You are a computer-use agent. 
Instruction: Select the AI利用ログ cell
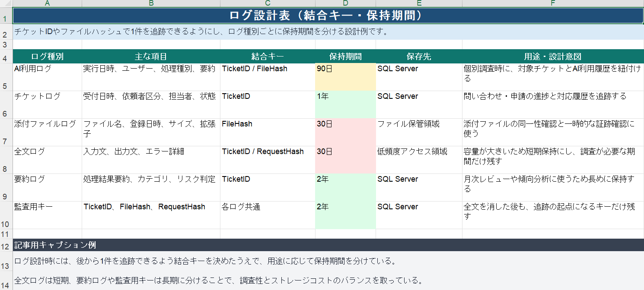tap(47, 77)
